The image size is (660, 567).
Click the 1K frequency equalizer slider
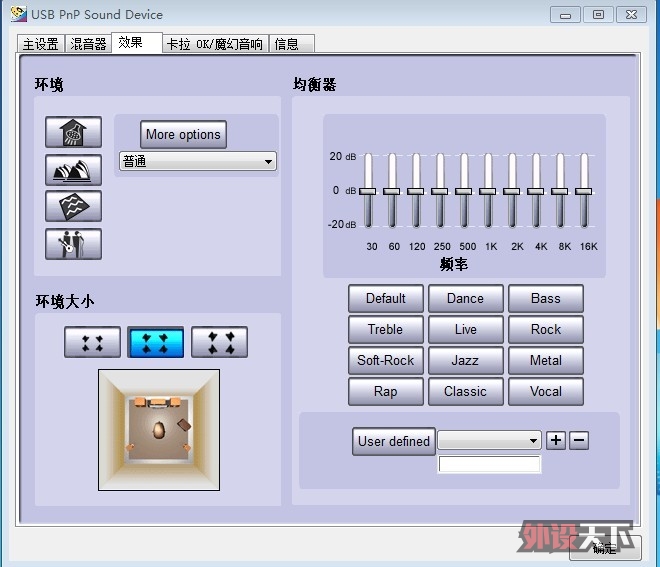coord(487,191)
